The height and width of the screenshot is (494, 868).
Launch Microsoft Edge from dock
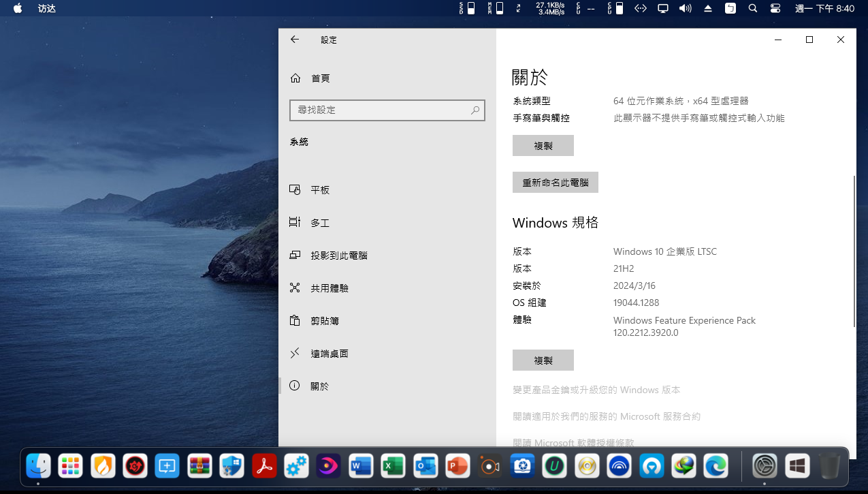[716, 466]
